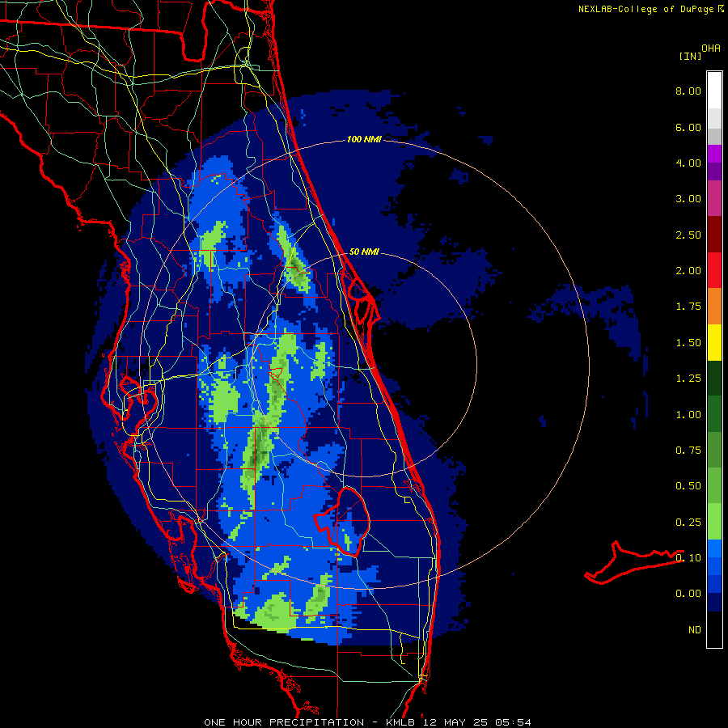This screenshot has height=728, width=728.
Task: Click the light green legend swatch
Action: coord(714,522)
